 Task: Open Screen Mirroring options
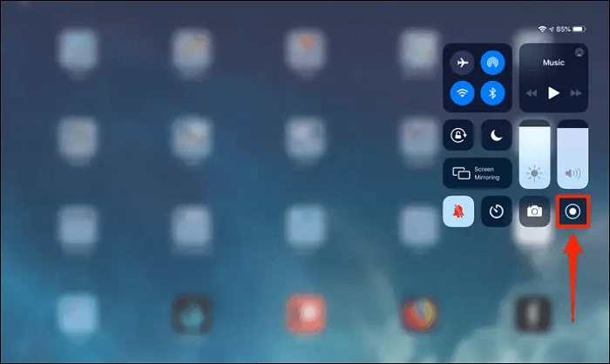click(477, 173)
